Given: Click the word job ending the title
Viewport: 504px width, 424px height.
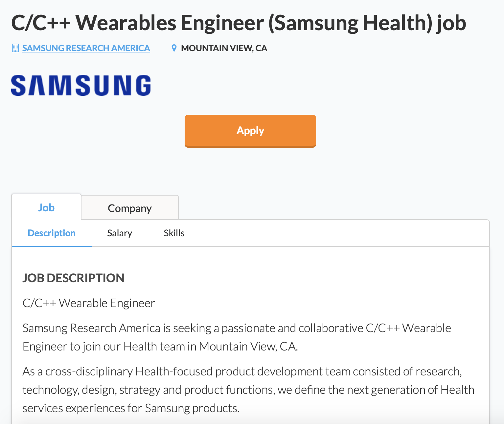Looking at the screenshot, I should (451, 24).
